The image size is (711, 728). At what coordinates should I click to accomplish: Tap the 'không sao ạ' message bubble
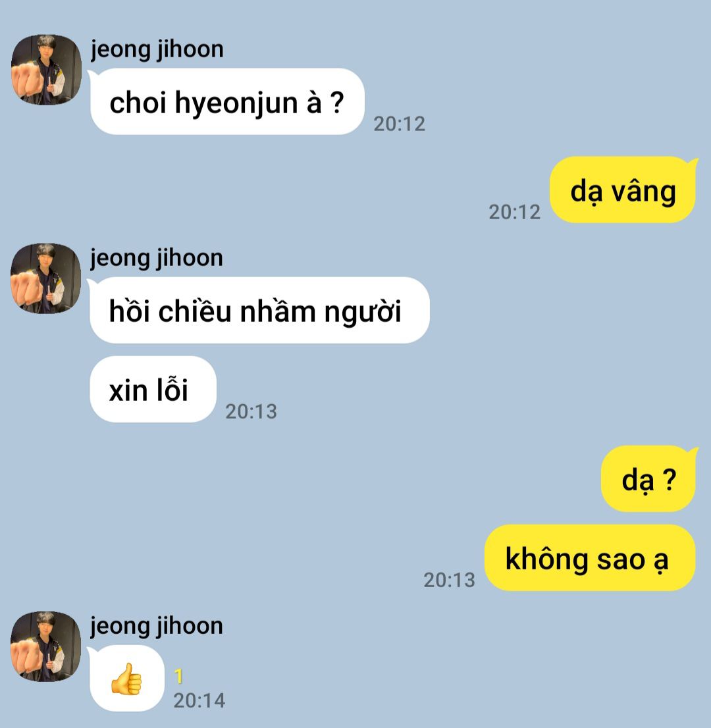point(590,558)
